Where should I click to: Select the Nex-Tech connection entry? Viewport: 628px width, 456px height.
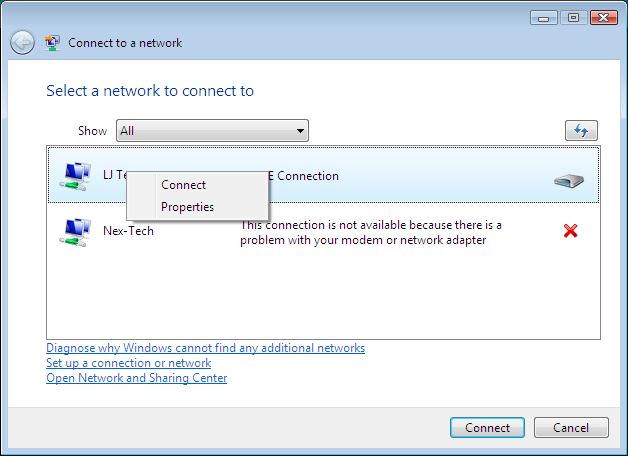[324, 232]
